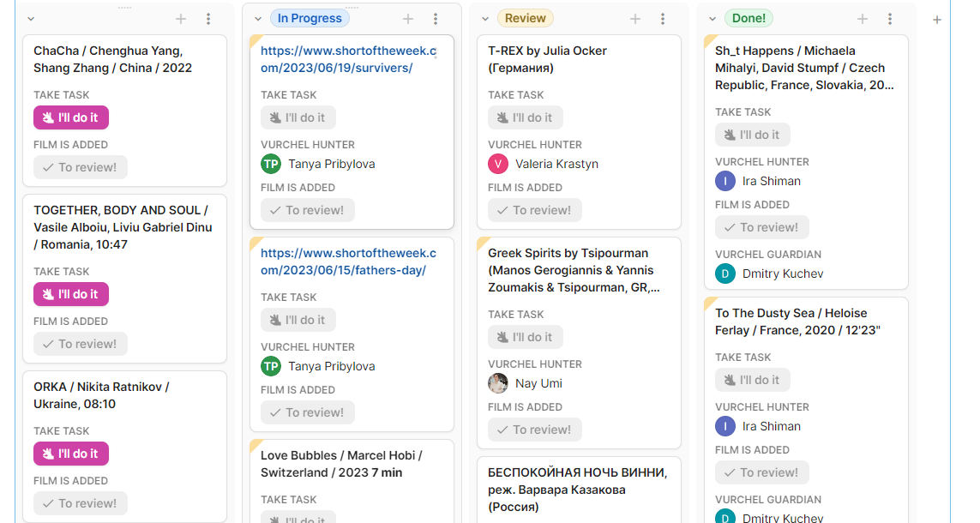Click Valeria Krastyn avatar on T-REX card
This screenshot has height=523, width=980.
point(498,164)
